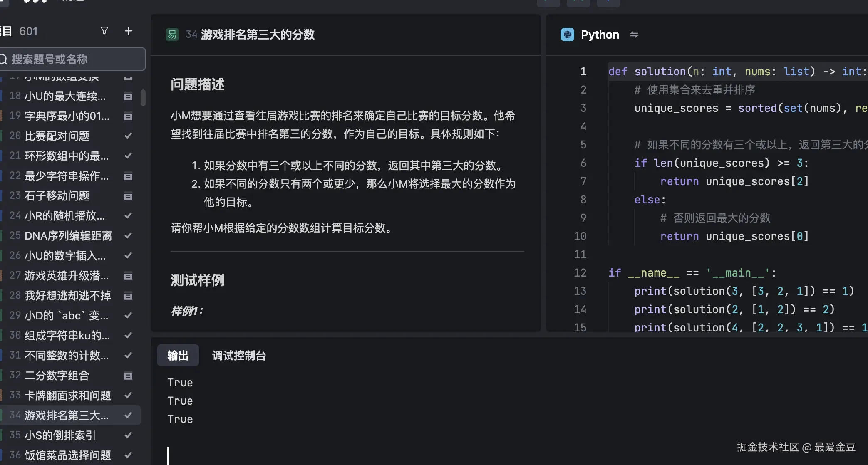Click the Python language icon in editor header
Screen dimensions: 868x465
click(x=567, y=35)
